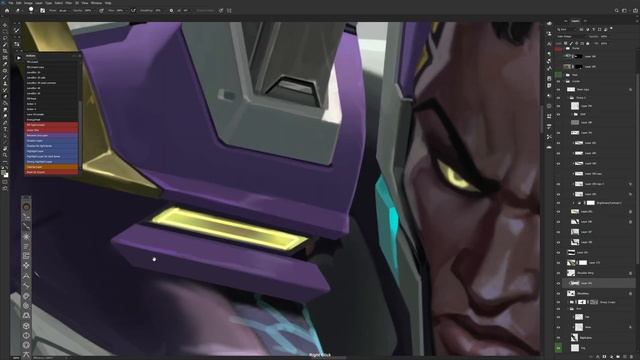Select the Pen tool

(5, 122)
